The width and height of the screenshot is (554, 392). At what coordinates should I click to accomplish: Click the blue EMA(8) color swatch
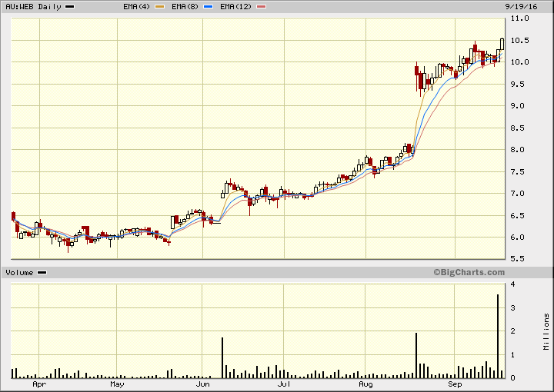tap(208, 7)
